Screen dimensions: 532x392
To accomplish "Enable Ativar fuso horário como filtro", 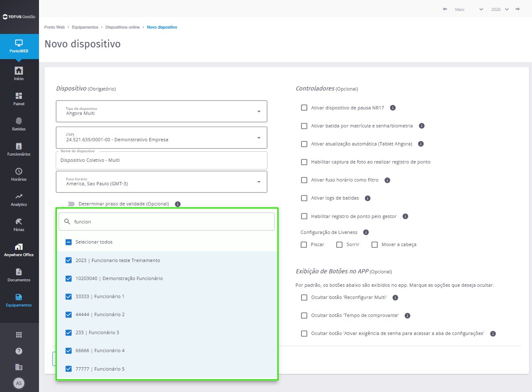I will (304, 180).
